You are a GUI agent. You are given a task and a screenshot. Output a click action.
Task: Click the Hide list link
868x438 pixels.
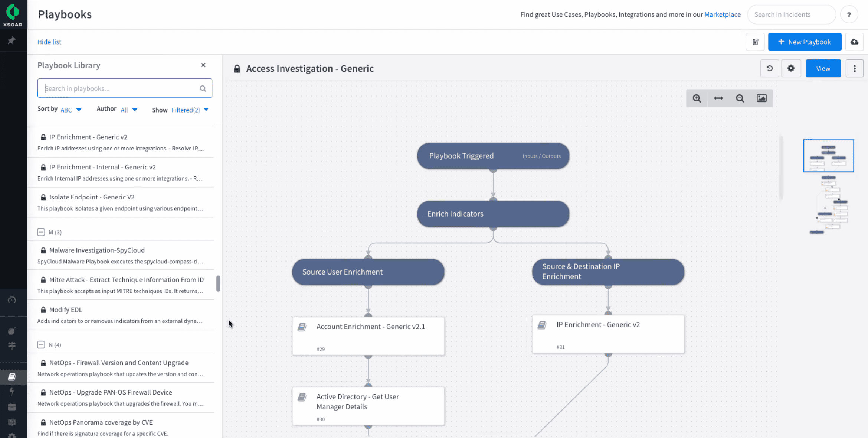[x=49, y=42]
